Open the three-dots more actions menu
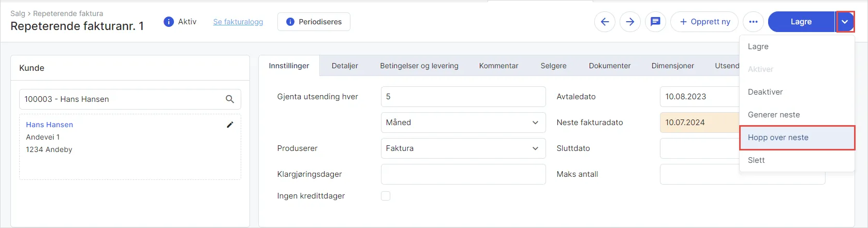 click(753, 22)
